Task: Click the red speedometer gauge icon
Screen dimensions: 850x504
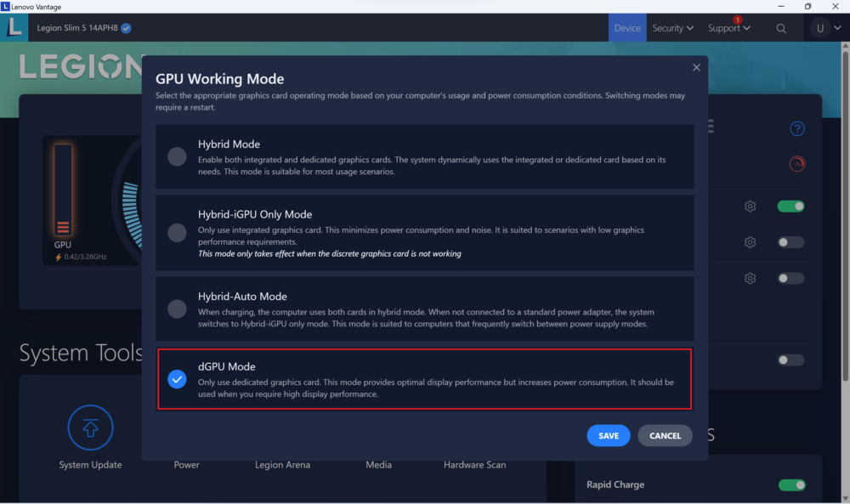Action: (796, 163)
